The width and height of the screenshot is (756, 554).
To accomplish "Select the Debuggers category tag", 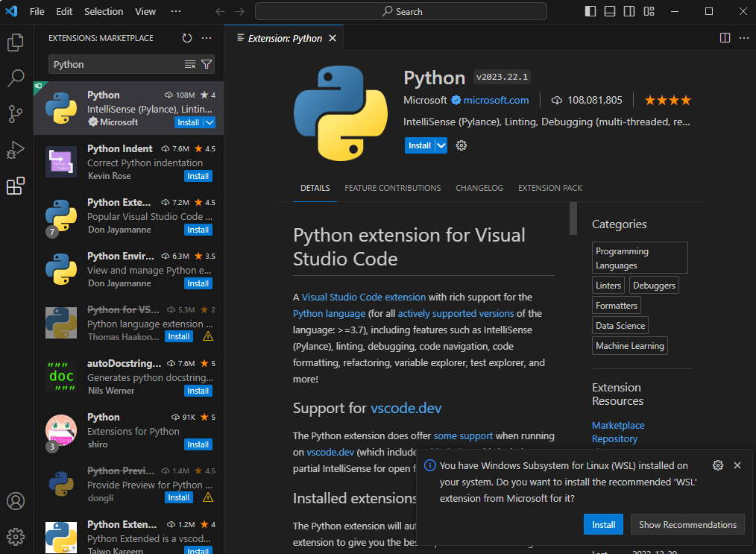I will [654, 286].
